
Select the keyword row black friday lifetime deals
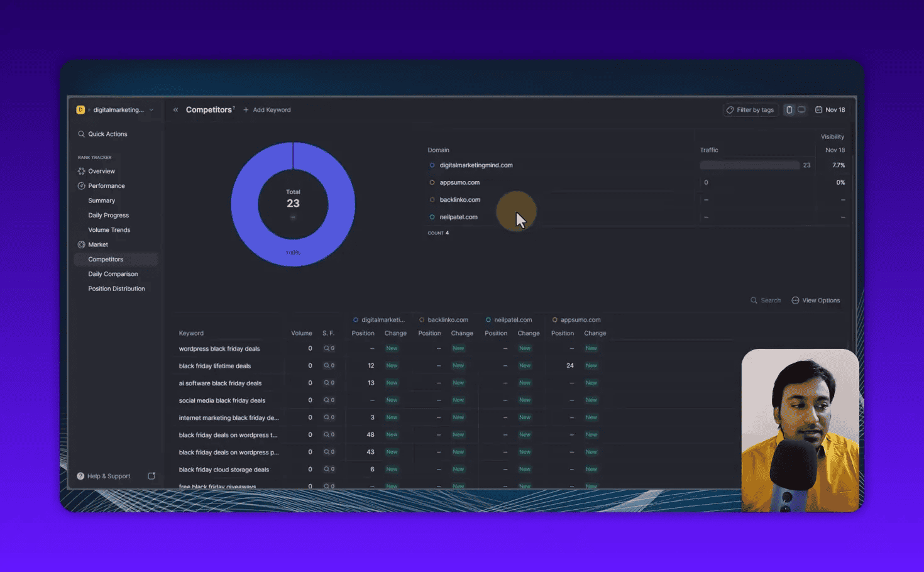[x=214, y=365]
